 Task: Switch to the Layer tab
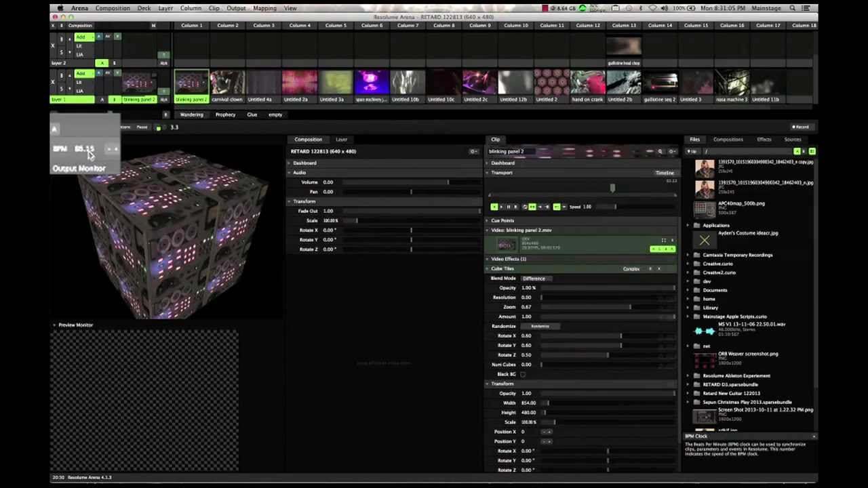coord(341,140)
